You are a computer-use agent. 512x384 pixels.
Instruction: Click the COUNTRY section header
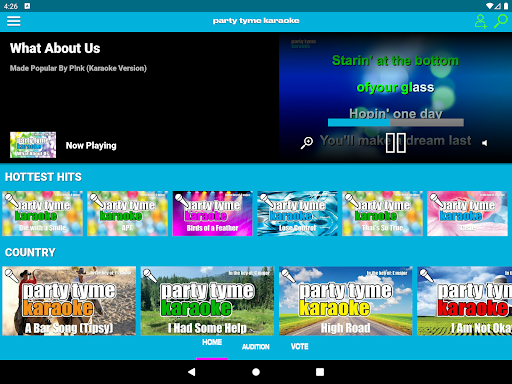30,253
